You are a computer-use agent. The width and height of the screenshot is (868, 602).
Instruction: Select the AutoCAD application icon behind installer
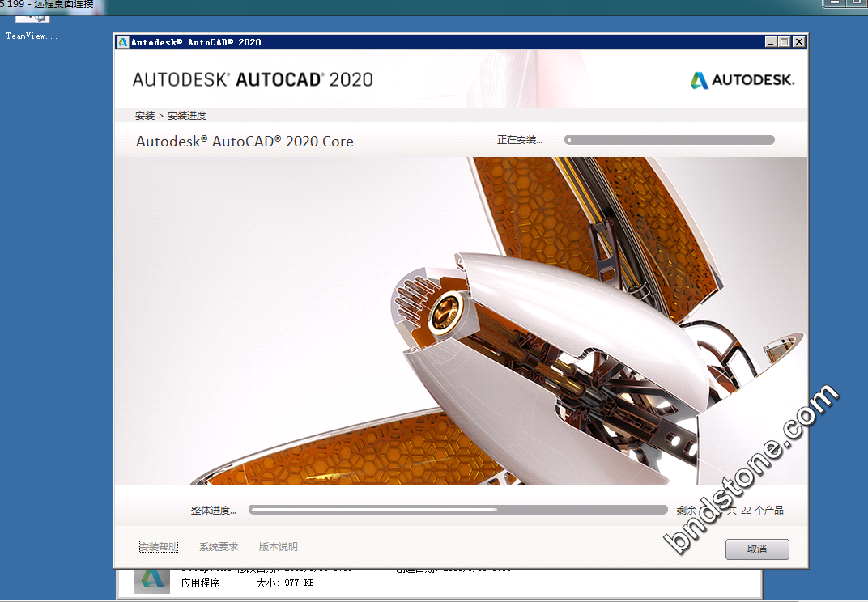pyautogui.click(x=151, y=579)
